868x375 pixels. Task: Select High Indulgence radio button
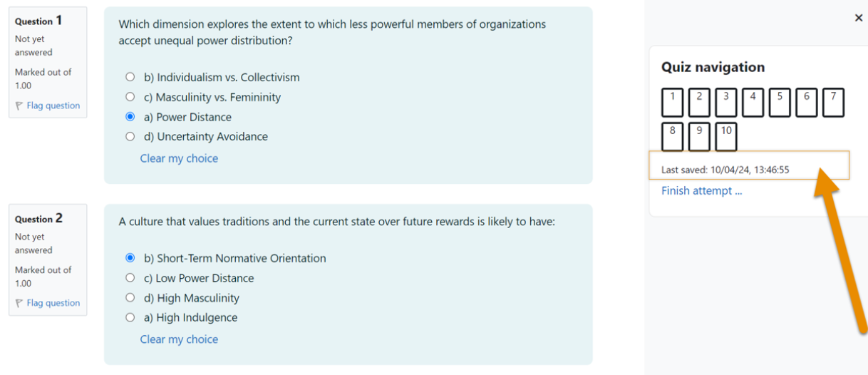[x=130, y=317]
